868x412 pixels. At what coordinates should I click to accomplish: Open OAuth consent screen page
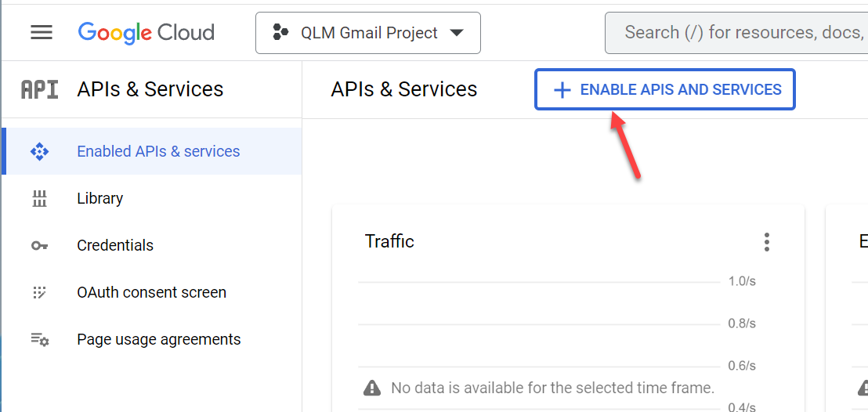(x=152, y=292)
